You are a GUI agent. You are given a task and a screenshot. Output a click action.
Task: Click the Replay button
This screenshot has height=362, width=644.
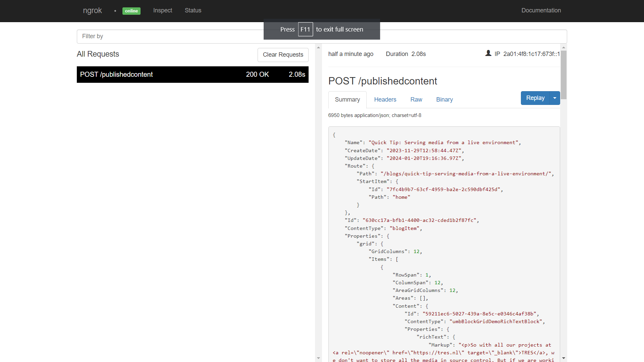535,98
